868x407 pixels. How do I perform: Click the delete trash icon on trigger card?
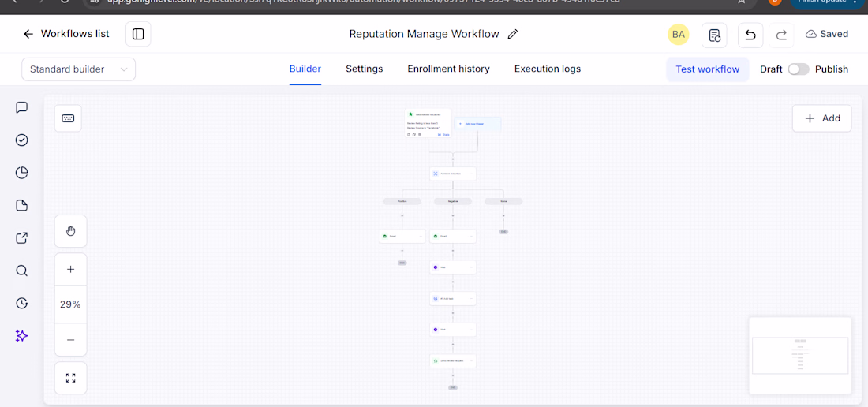(419, 134)
